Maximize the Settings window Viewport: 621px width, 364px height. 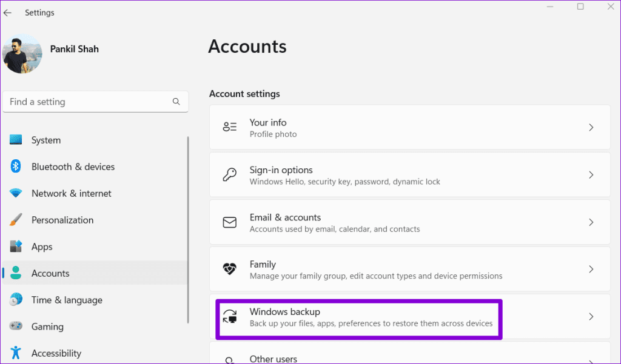pos(580,6)
